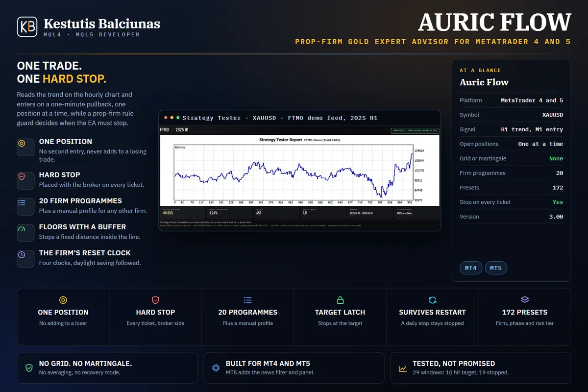Image resolution: width=588 pixels, height=392 pixels.
Task: Click the 450 trades stat box
Action: (x=276, y=213)
